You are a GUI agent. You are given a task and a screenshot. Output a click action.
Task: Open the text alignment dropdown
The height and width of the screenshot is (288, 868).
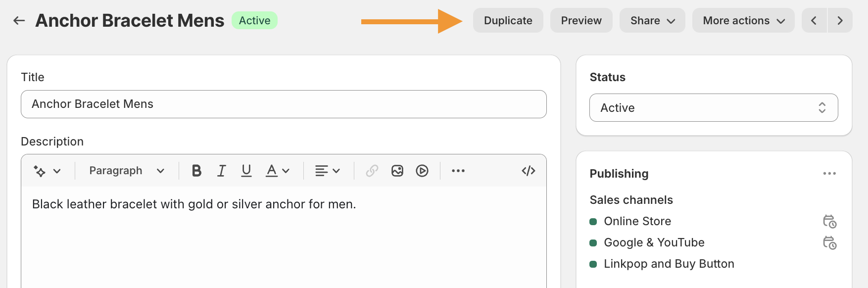tap(328, 171)
